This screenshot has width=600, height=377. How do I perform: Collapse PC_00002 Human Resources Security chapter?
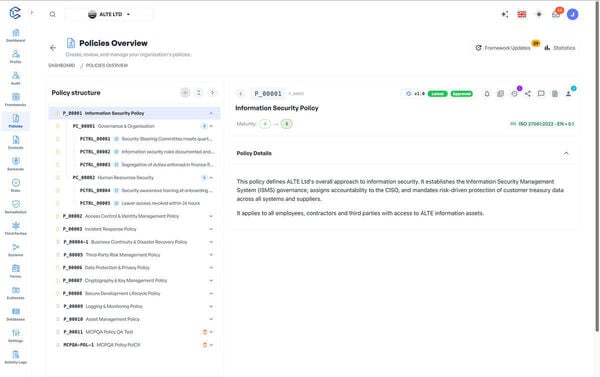pos(211,178)
